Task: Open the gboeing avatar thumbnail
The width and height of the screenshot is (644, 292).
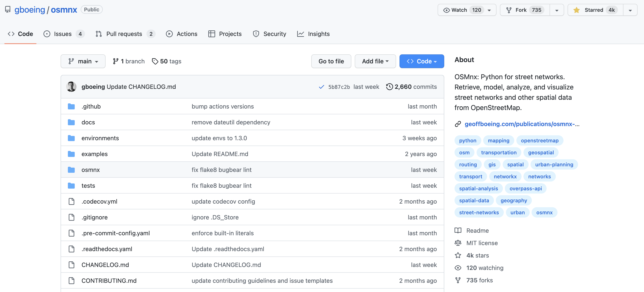Action: point(71,87)
